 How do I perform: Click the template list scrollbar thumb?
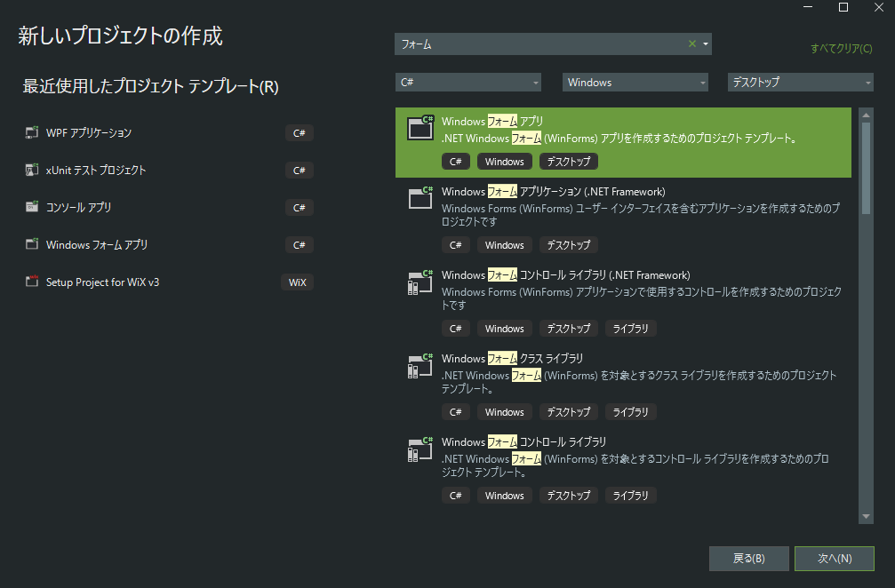[866, 168]
